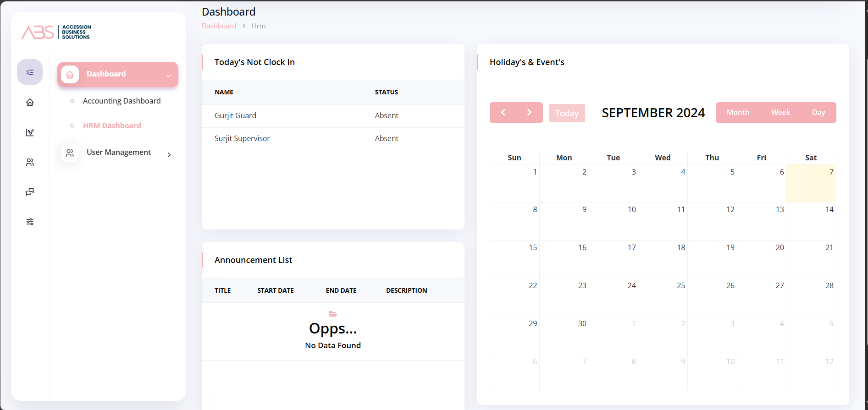This screenshot has height=410, width=868.
Task: Select HRM Dashboard menu item
Action: pos(112,126)
